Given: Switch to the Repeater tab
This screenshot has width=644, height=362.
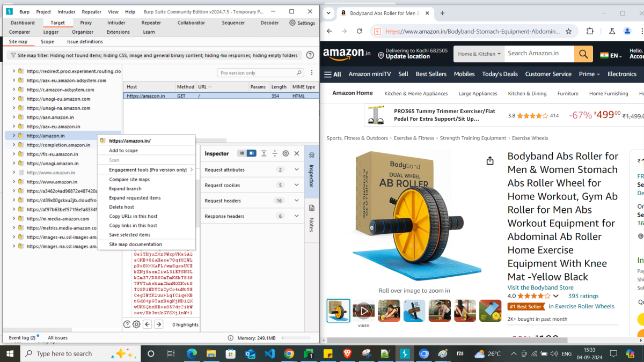Looking at the screenshot, I should pos(151,23).
